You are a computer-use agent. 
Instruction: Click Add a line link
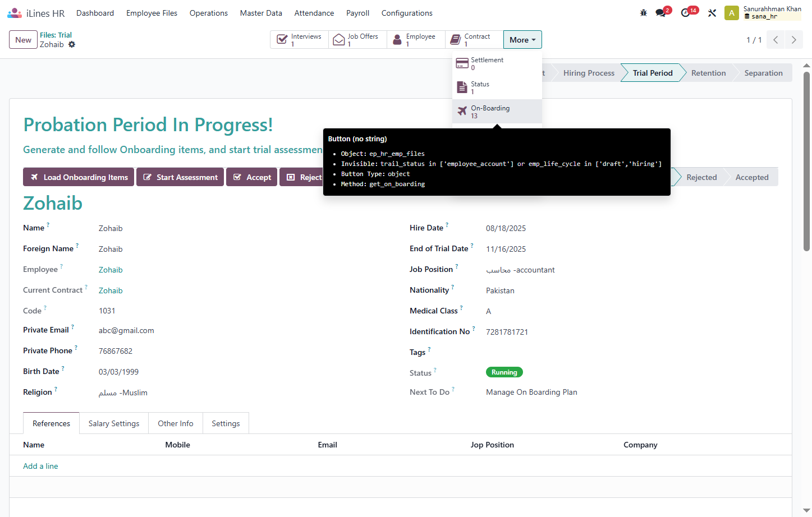(40, 466)
